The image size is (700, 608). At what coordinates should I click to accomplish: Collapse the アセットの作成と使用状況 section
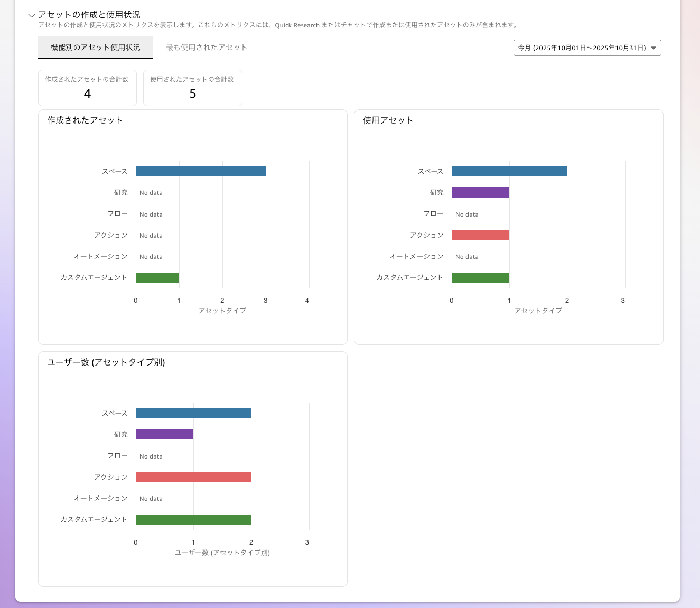32,15
